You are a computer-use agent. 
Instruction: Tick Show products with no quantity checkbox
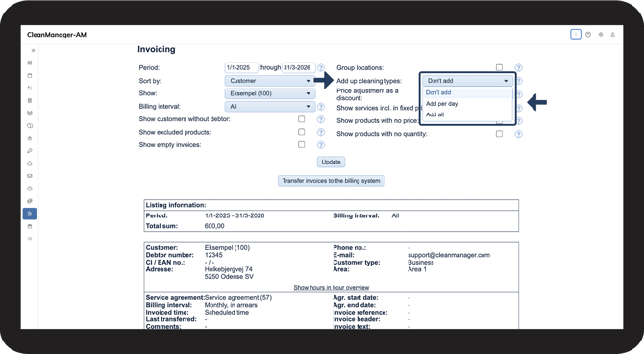(x=499, y=134)
